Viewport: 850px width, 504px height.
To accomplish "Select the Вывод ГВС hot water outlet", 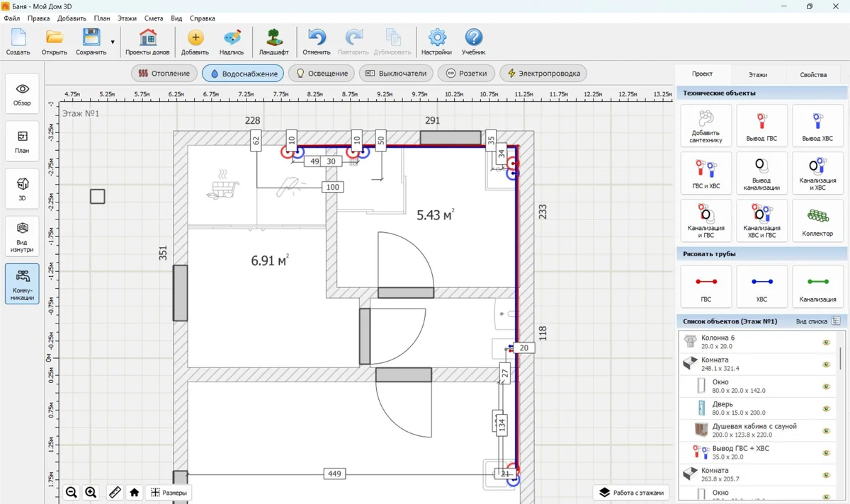I will (761, 125).
